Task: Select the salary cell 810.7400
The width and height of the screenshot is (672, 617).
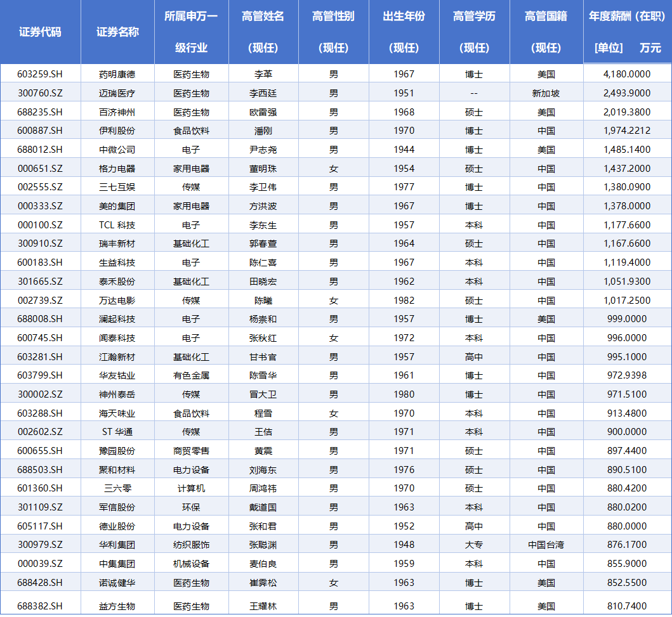Action: (627, 606)
